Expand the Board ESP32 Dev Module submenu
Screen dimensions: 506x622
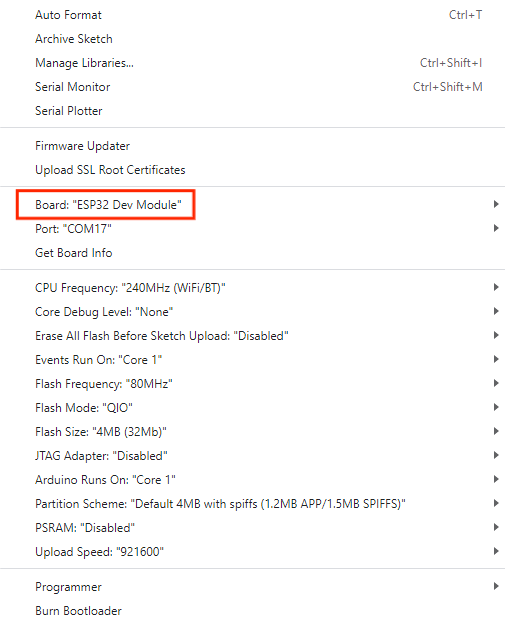coord(253,205)
